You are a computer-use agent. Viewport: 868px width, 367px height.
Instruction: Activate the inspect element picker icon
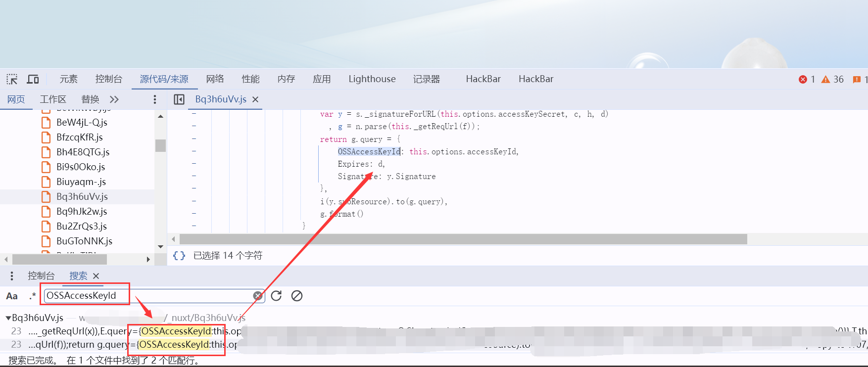(12, 79)
